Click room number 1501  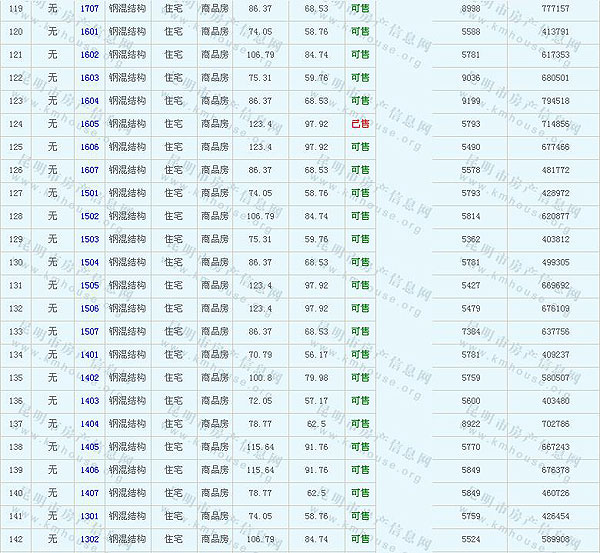point(90,193)
